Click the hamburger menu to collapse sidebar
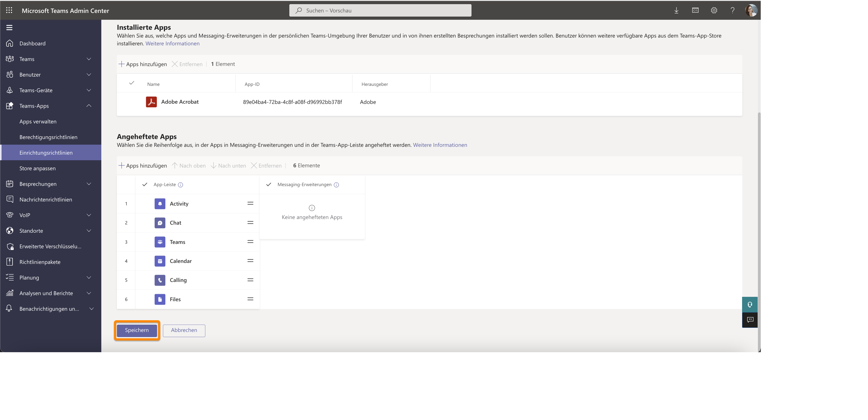 coord(9,27)
